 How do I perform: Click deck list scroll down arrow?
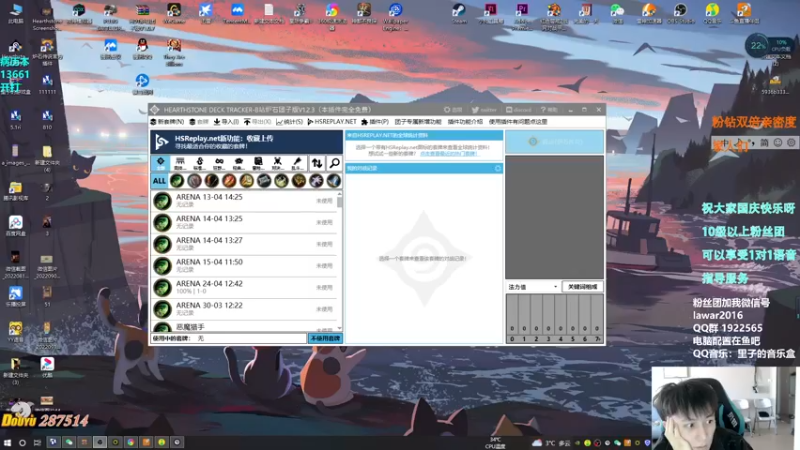340,329
